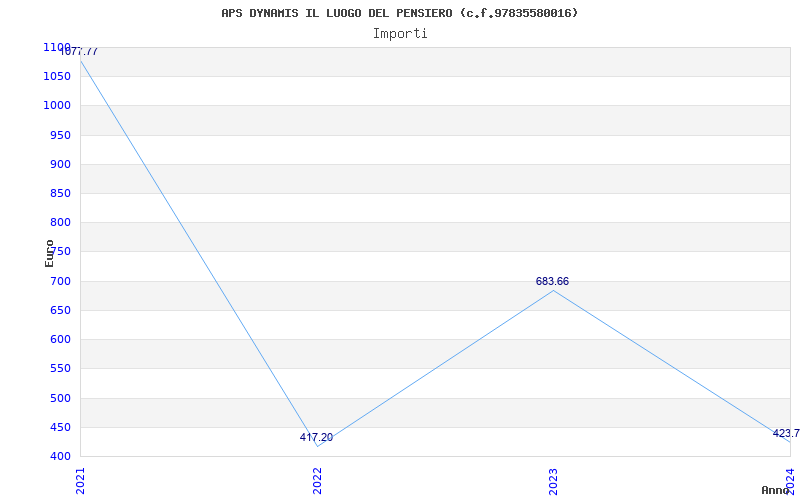Click the 500 y-axis tick label
Viewport: 800px width, 500px height.
coord(60,398)
